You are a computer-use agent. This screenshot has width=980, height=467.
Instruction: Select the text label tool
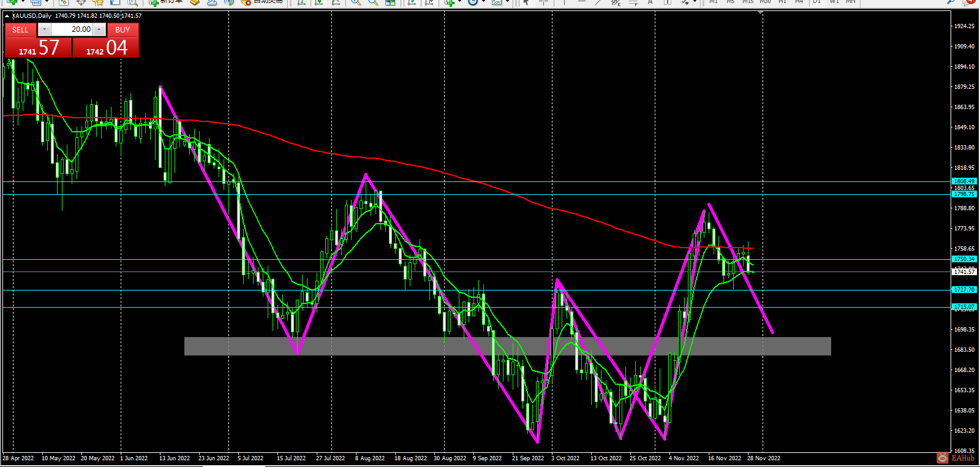click(667, 2)
